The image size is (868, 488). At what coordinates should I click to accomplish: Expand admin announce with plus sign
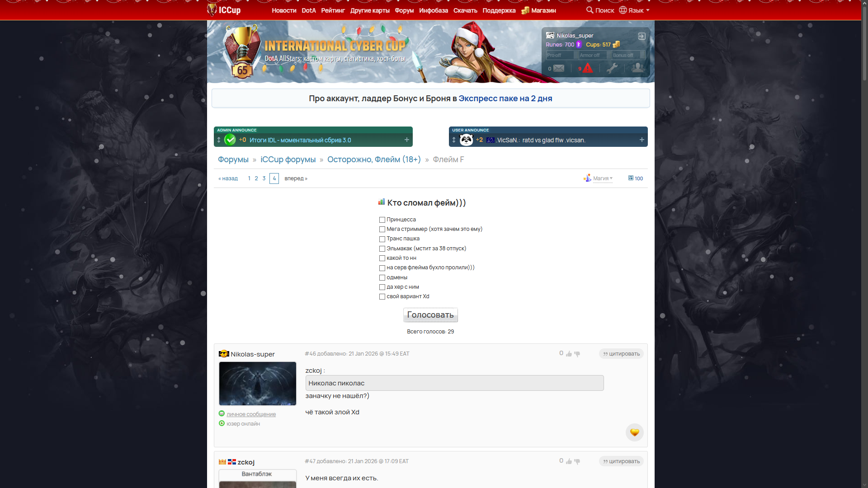pyautogui.click(x=406, y=140)
